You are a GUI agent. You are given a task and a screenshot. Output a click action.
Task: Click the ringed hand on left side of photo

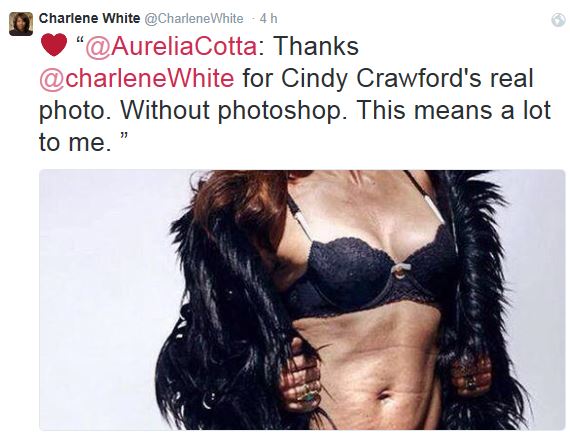[x=302, y=378]
